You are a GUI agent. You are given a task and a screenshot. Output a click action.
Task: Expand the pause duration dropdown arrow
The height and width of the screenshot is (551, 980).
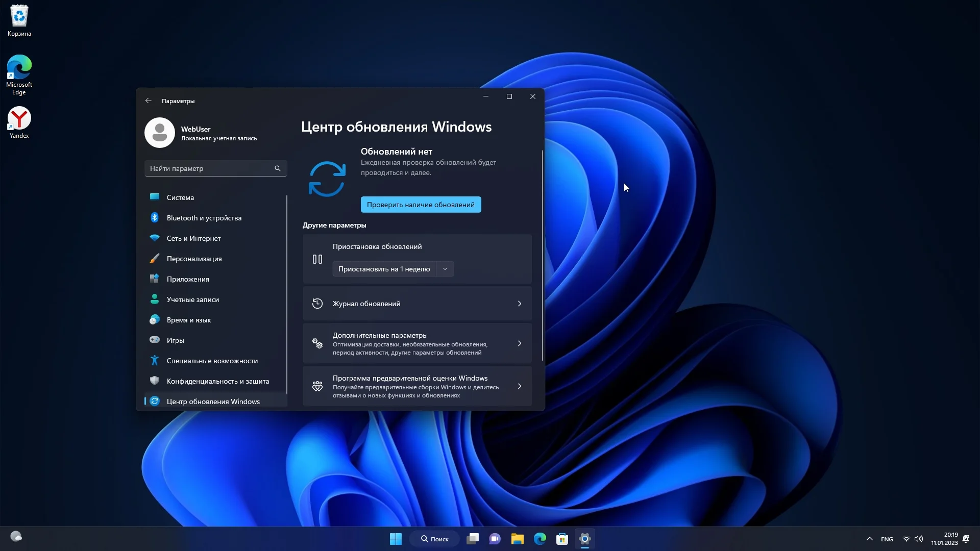[445, 269]
